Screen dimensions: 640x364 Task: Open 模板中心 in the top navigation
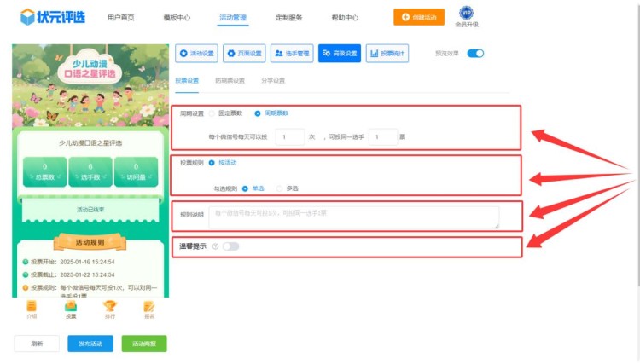177,17
